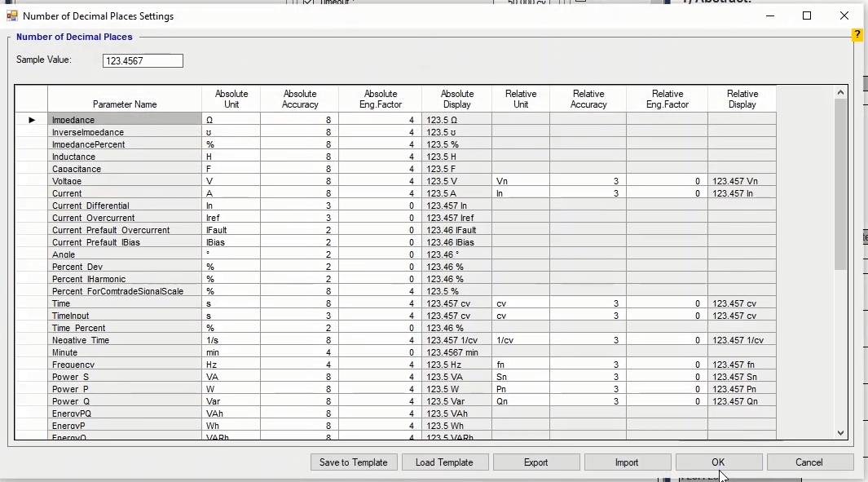Select the Absolute Accuracy cell for Current_Differential
Screen dimensions: 868x482
coord(300,206)
